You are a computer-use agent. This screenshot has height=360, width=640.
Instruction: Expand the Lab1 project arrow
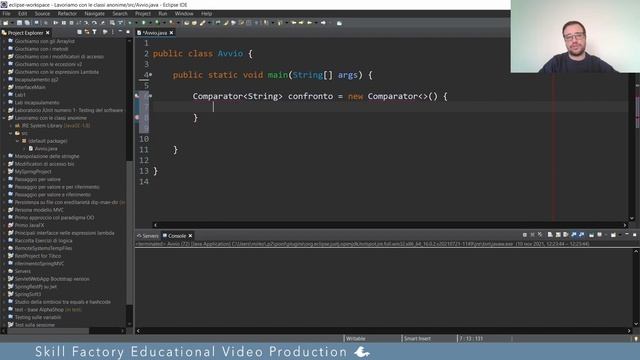(4, 95)
